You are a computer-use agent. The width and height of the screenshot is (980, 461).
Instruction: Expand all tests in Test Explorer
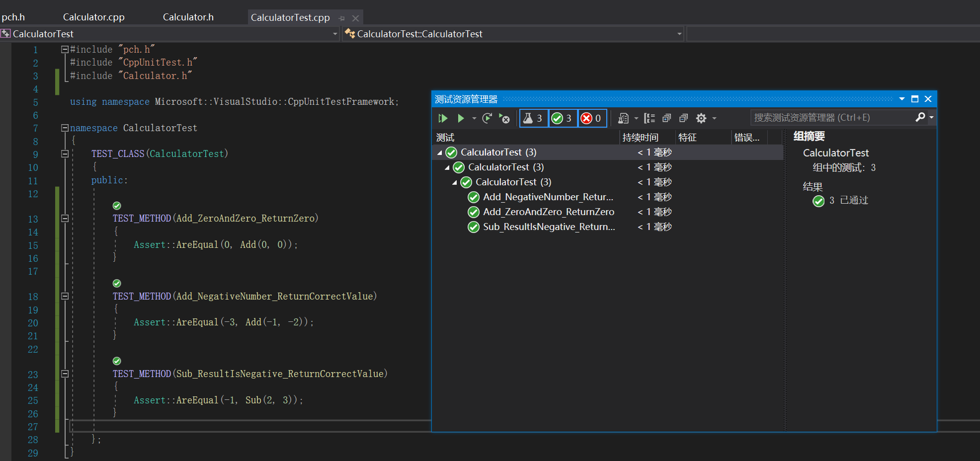tap(667, 118)
